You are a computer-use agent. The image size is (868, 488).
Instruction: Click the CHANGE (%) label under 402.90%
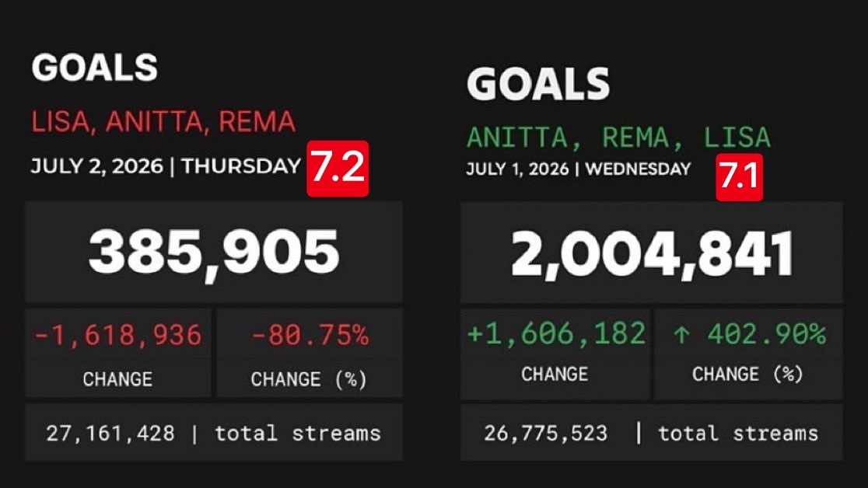coord(747,374)
